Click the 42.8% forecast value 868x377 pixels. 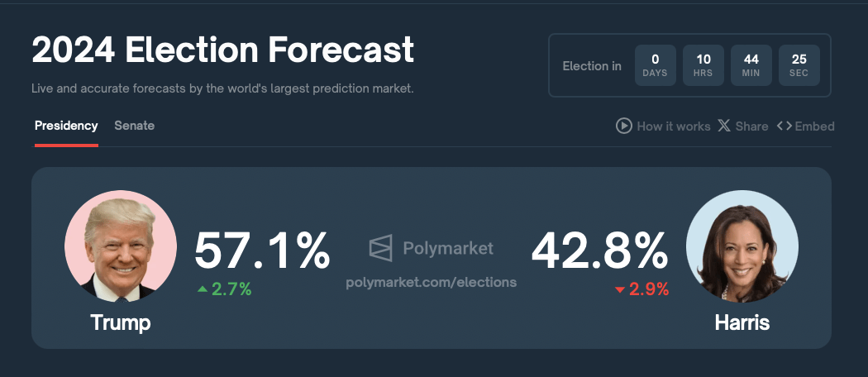600,251
